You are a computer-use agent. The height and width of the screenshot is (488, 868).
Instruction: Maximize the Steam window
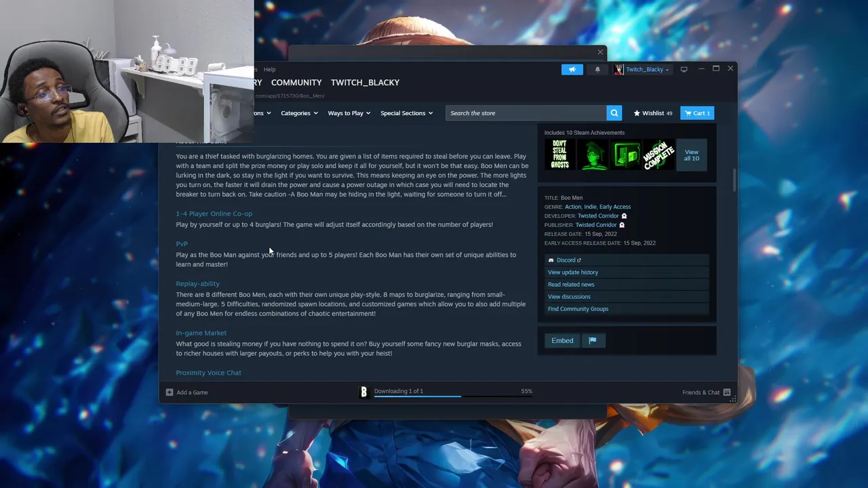[x=715, y=68]
